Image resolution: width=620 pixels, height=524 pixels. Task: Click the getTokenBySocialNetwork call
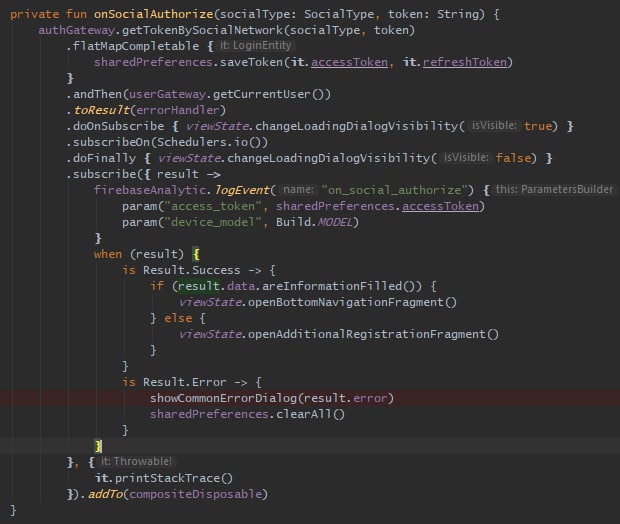tap(202, 30)
